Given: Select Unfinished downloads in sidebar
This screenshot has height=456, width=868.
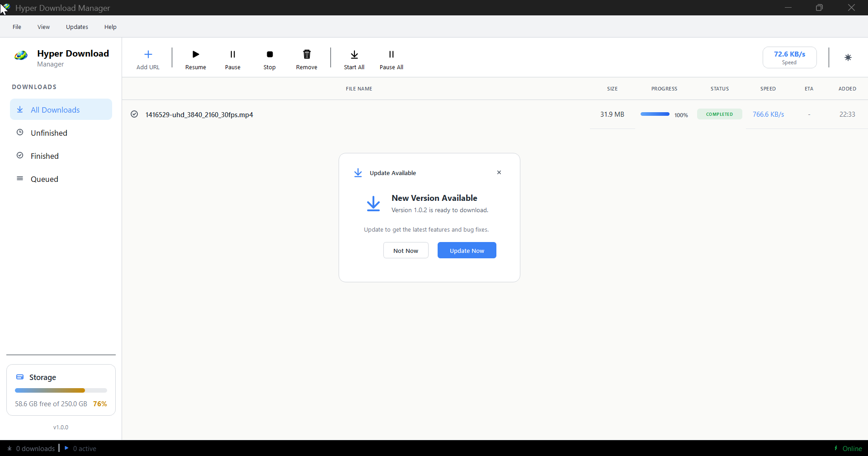Looking at the screenshot, I should pyautogui.click(x=49, y=133).
